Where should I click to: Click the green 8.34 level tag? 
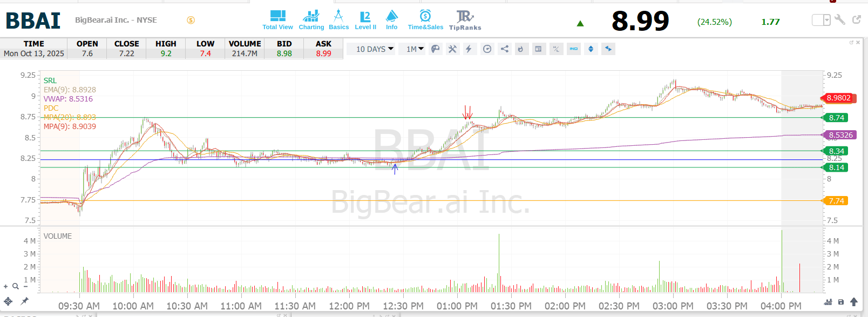[835, 151]
